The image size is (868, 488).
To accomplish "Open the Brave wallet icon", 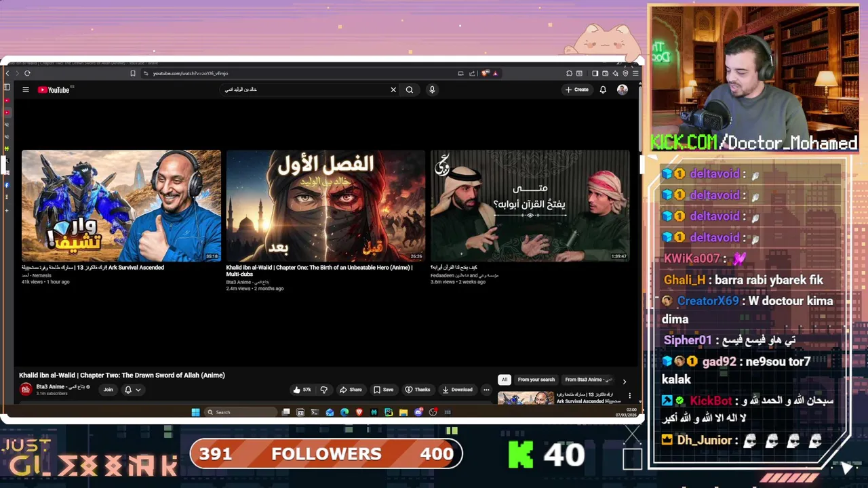I will 605,73.
